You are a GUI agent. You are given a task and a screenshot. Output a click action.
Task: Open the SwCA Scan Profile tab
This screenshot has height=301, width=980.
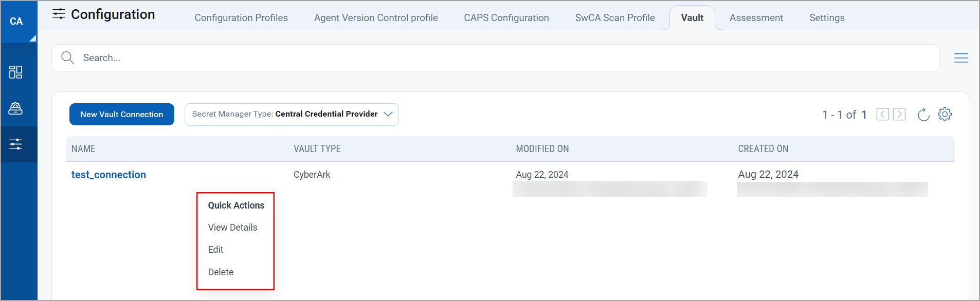coord(615,17)
